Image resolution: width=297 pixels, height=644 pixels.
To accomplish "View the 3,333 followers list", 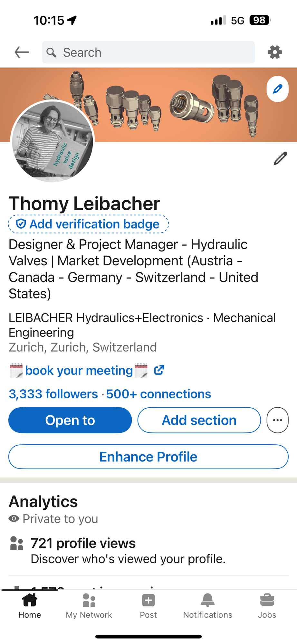I will click(53, 394).
